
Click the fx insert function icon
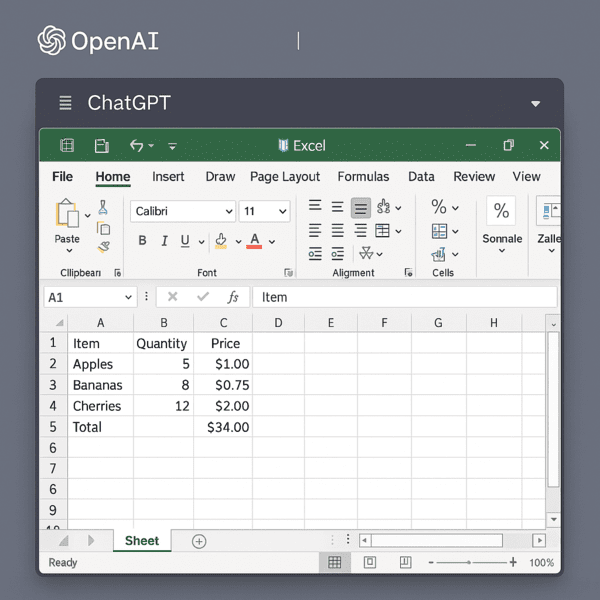[x=233, y=297]
